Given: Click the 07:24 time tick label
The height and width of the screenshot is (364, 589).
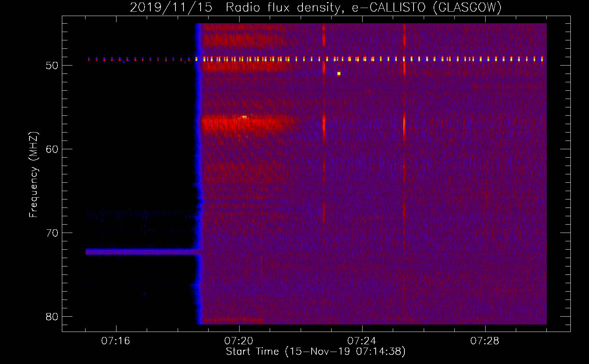Looking at the screenshot, I should (x=361, y=341).
